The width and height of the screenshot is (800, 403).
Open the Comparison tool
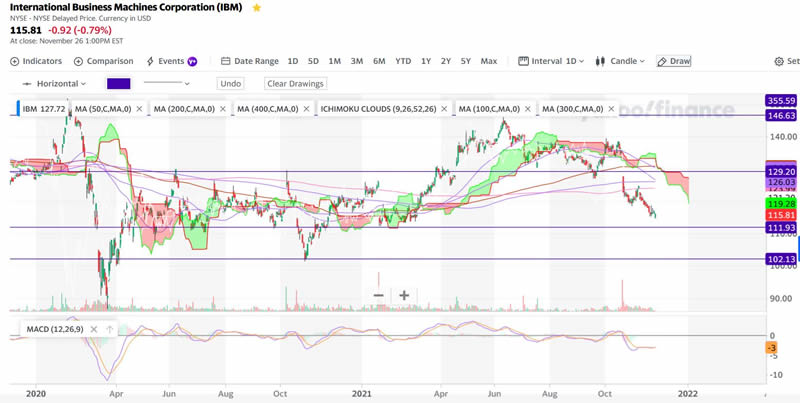pos(104,61)
